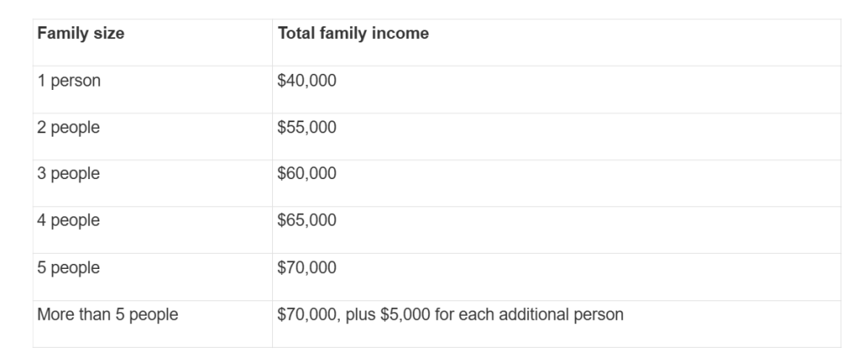868x364 pixels.
Task: Click the $55,000 income value
Action: 307,128
